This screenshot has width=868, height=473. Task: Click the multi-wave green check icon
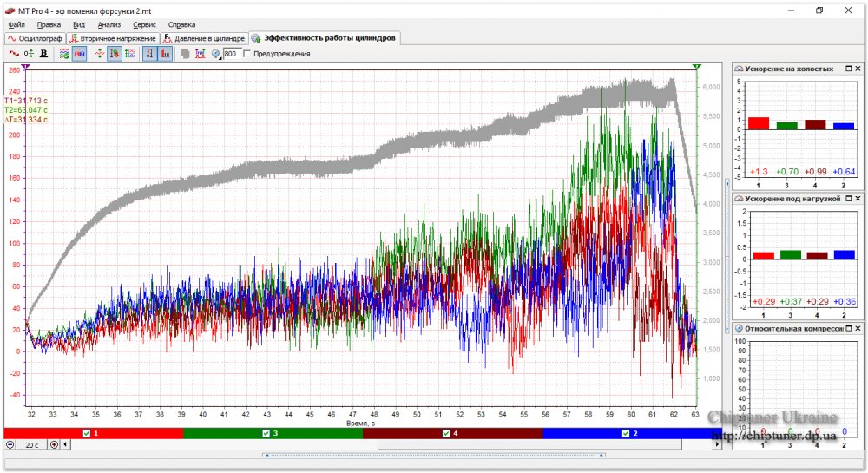coord(64,54)
